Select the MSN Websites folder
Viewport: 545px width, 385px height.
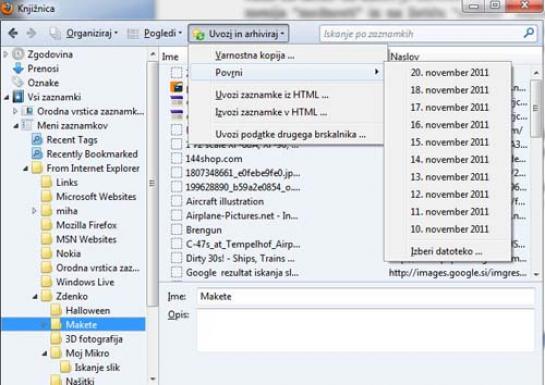click(x=86, y=239)
